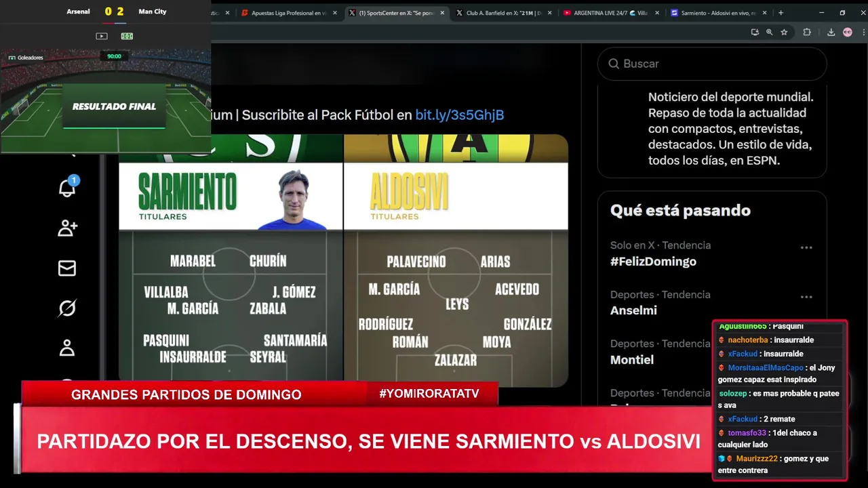
Task: Open the X communities people icon
Action: click(x=67, y=228)
